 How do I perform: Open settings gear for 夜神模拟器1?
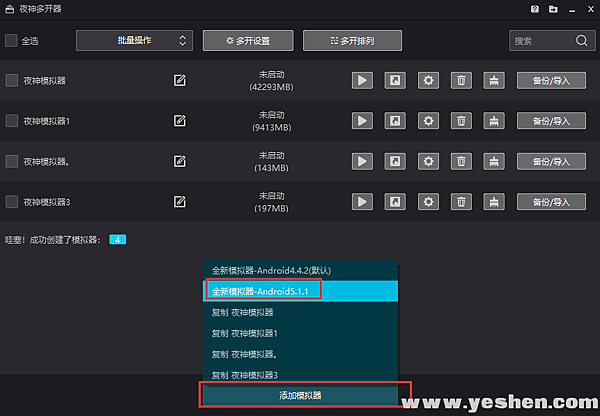tap(428, 121)
